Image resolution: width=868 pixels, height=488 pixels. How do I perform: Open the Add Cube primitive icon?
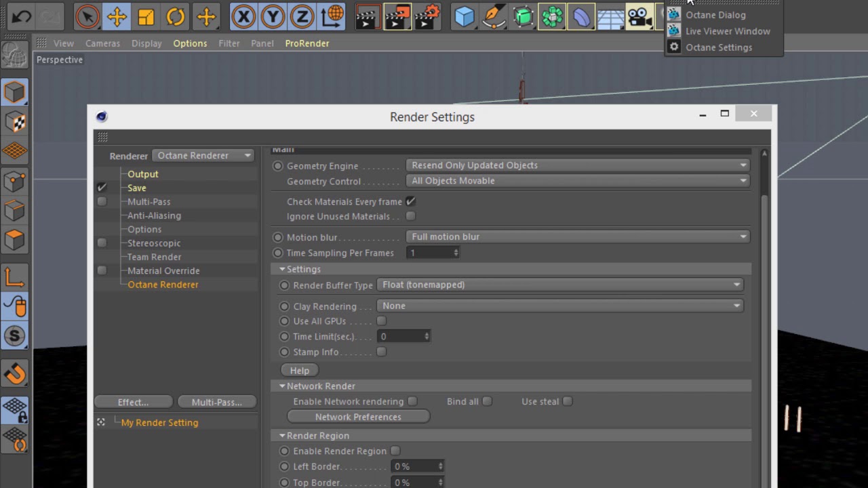[x=464, y=16]
